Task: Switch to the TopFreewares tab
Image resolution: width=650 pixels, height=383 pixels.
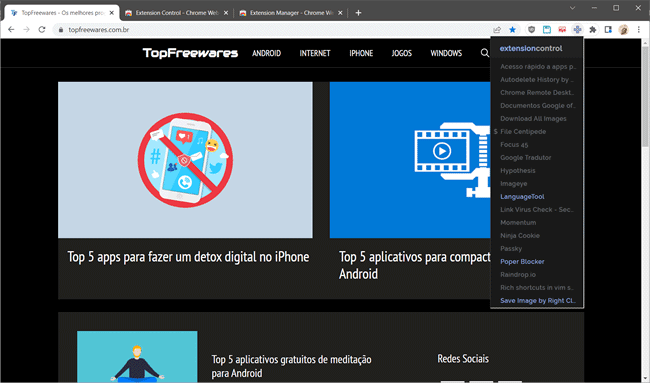Action: coord(62,13)
